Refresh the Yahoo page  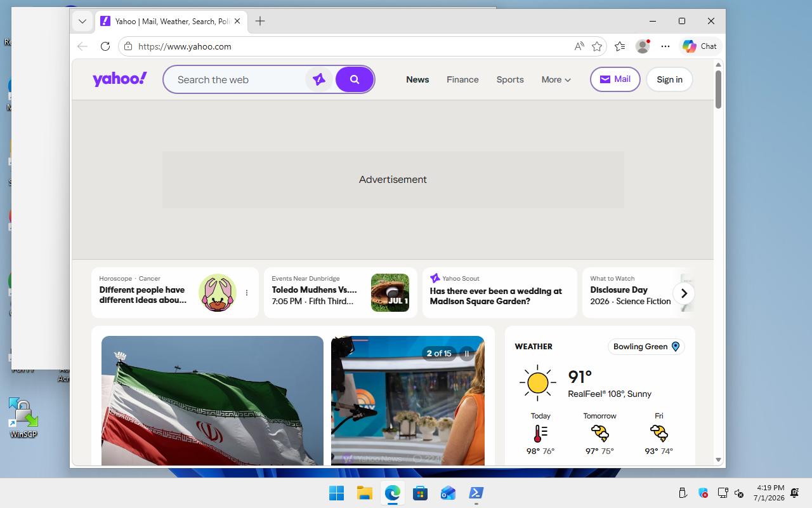coord(105,46)
